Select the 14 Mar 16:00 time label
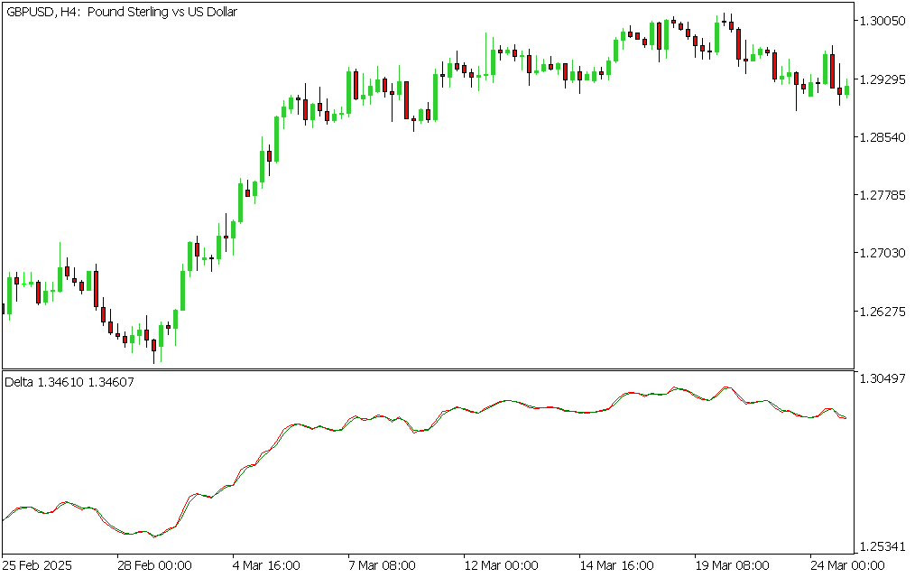Screen dimensions: 924x578 pyautogui.click(x=615, y=565)
